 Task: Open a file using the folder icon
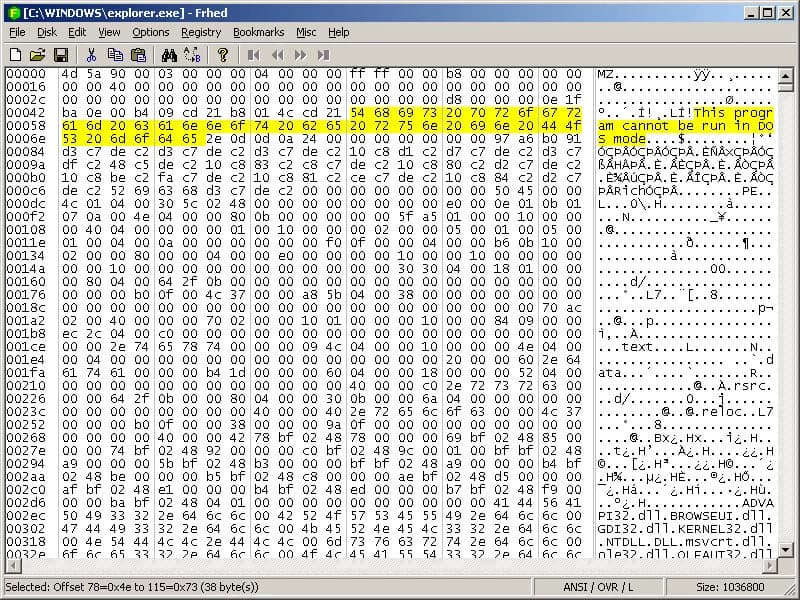click(x=38, y=54)
